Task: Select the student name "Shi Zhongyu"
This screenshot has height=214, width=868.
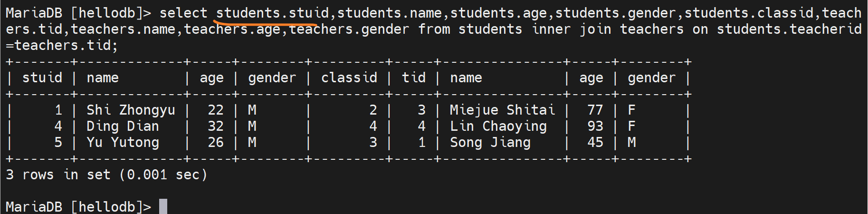Action: (x=131, y=110)
